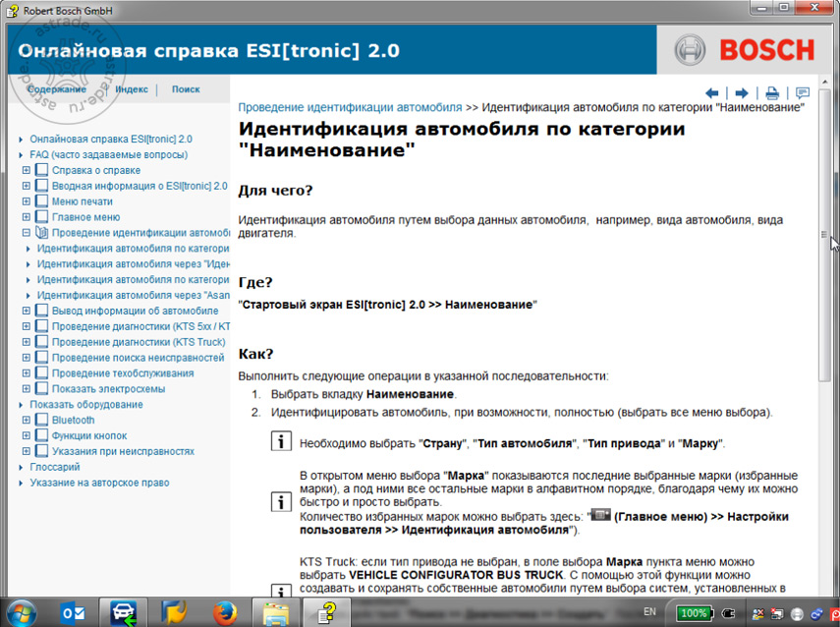Open Проведение диагностики (KTS Truck) topic
Image resolution: width=840 pixels, height=627 pixels.
click(139, 341)
